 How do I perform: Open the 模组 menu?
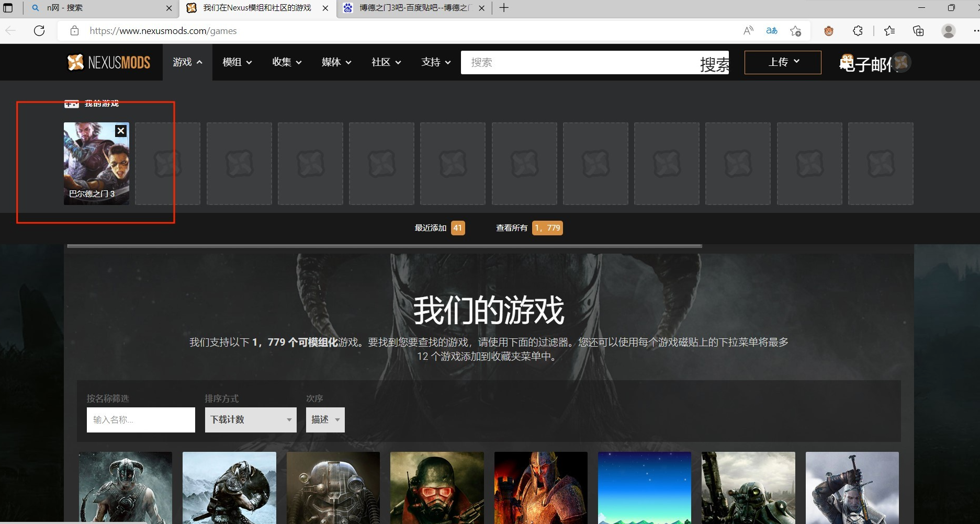(237, 62)
